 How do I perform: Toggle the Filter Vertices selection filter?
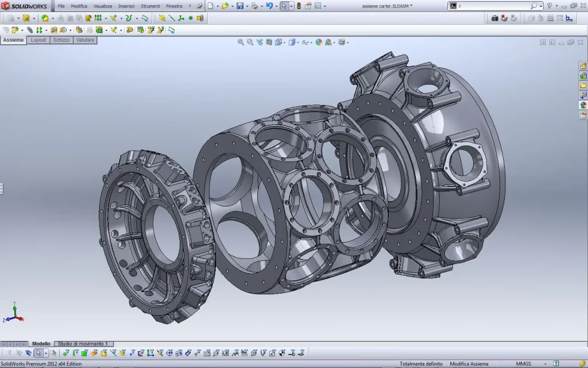(x=66, y=353)
